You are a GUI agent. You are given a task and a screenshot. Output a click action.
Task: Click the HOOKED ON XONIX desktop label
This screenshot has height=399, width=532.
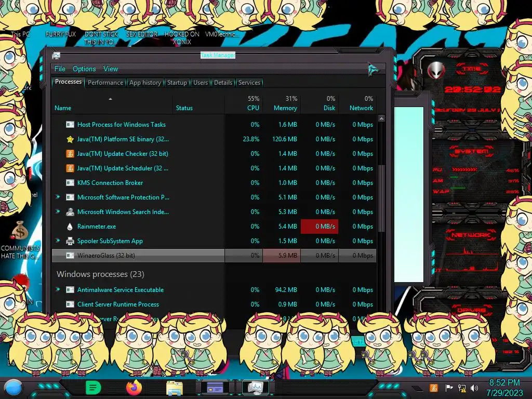182,38
